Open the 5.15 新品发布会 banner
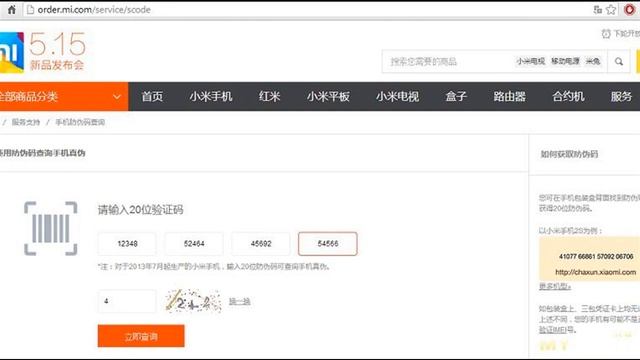Screen dimensions: 640x360 57,51
